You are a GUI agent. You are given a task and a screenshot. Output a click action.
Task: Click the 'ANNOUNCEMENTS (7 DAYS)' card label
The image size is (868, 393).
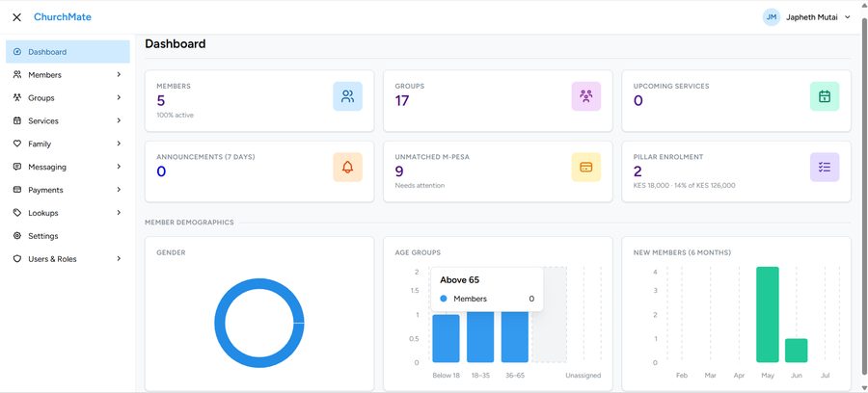click(x=206, y=157)
